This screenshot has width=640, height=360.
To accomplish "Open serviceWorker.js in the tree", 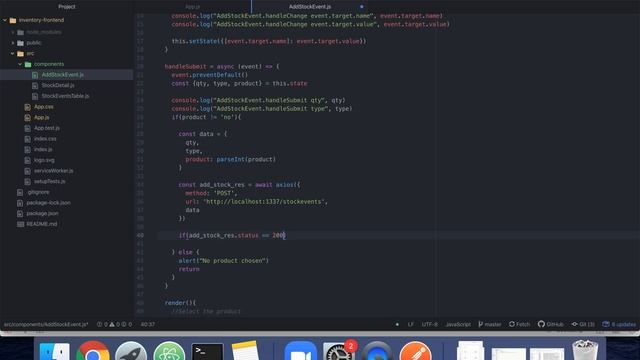I will (53, 171).
